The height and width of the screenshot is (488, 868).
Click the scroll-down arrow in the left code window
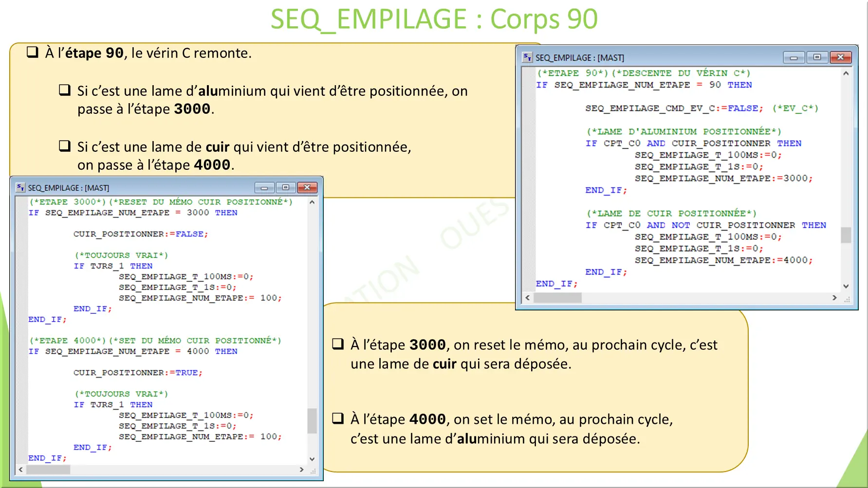tap(313, 458)
